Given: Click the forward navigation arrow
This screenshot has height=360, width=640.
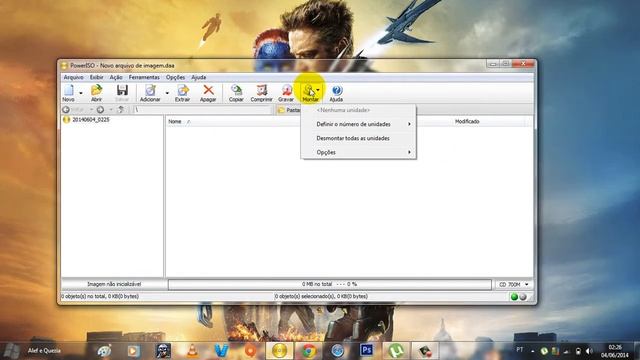Looking at the screenshot, I should tap(100, 110).
